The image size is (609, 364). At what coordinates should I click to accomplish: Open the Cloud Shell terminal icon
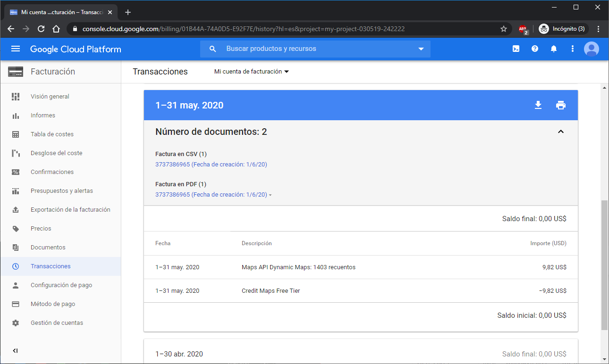click(x=516, y=49)
